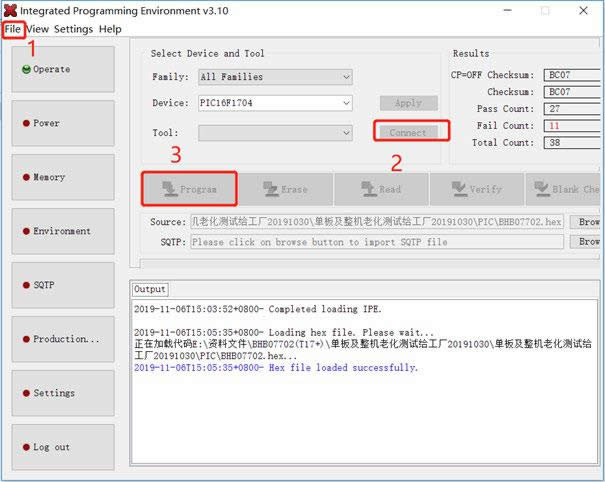This screenshot has width=605, height=482.
Task: Open the Settings menu in menu bar
Action: tap(73, 29)
